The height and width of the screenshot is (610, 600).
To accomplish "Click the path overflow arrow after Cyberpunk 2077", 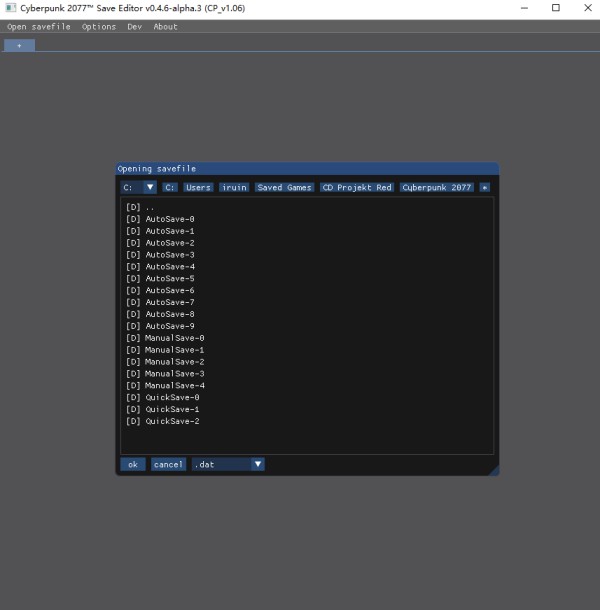I will coord(485,187).
